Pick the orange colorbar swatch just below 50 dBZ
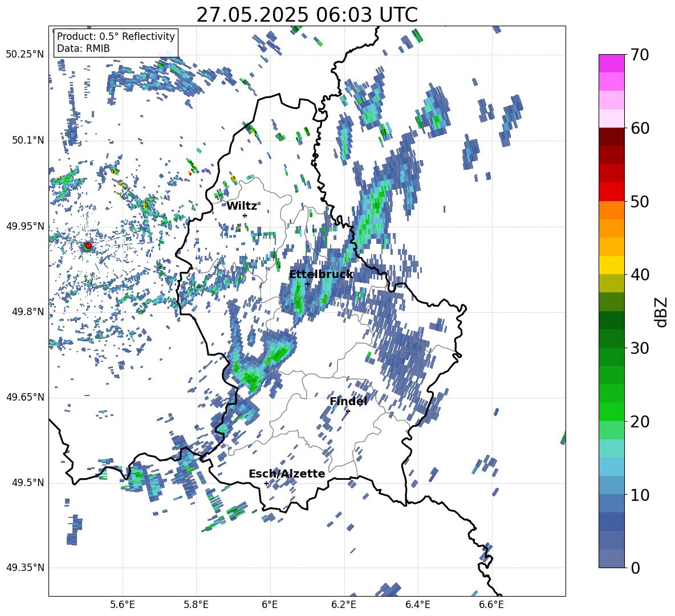675x616 pixels. click(611, 210)
